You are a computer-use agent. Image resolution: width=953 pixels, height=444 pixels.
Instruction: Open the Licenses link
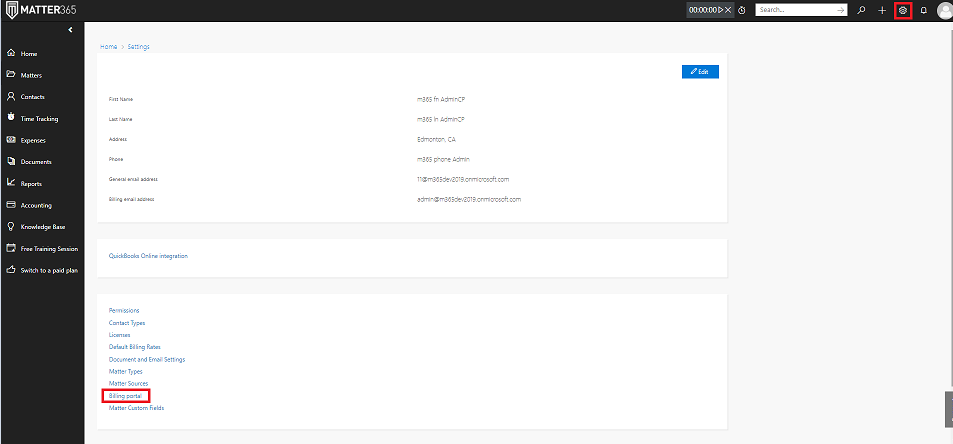coord(120,335)
